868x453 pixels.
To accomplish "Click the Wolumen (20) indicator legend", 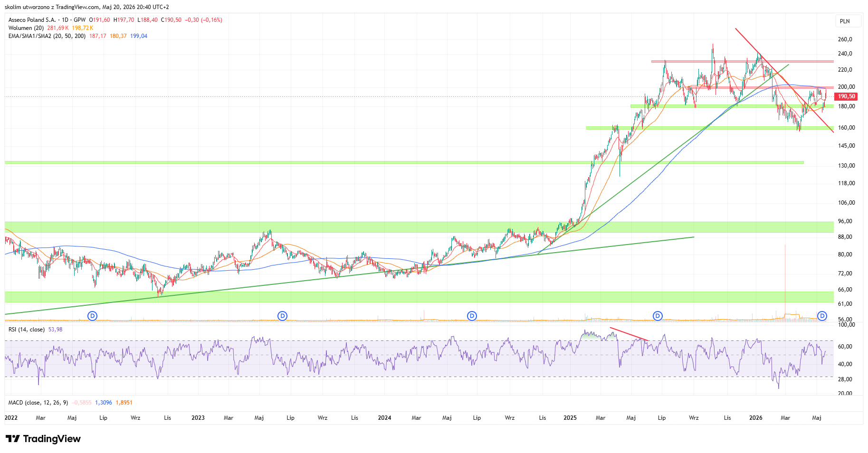I will pyautogui.click(x=26, y=28).
